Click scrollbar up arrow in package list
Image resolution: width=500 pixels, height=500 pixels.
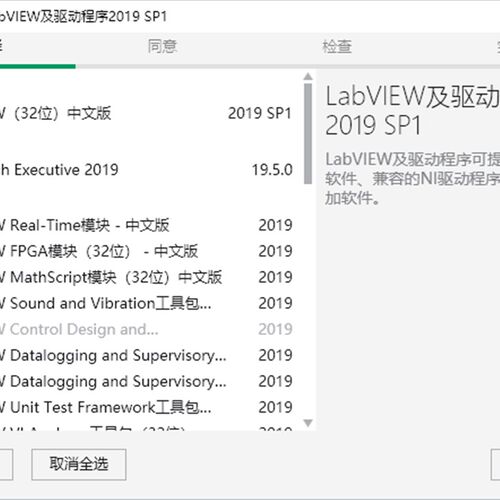308,77
